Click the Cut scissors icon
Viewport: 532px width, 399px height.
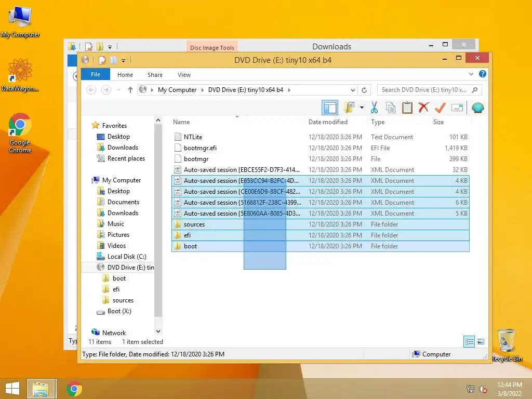tap(374, 108)
